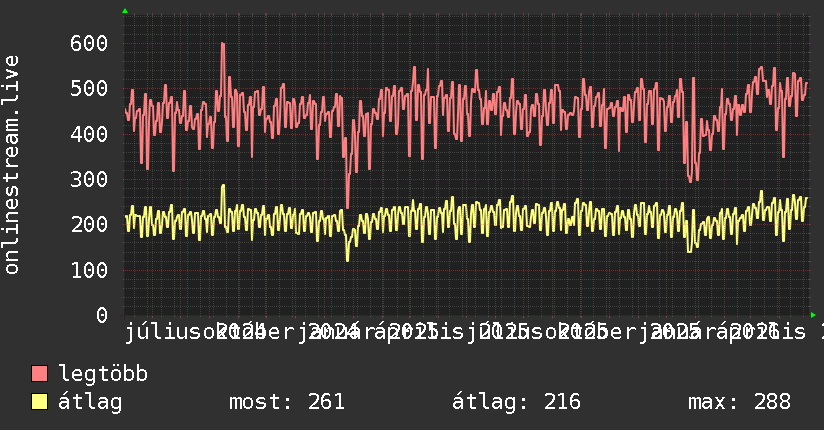Click the green arrow atop the y-axis
824x430 pixels.
coord(125,11)
